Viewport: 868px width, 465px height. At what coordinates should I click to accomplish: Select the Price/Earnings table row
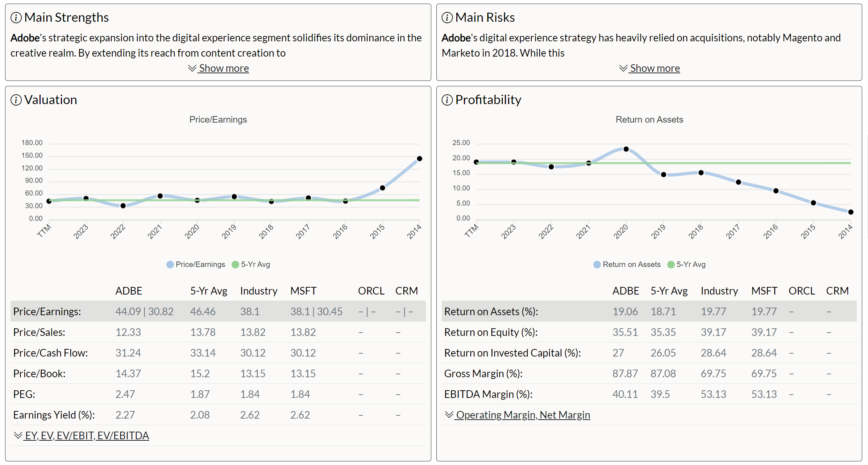pyautogui.click(x=218, y=311)
